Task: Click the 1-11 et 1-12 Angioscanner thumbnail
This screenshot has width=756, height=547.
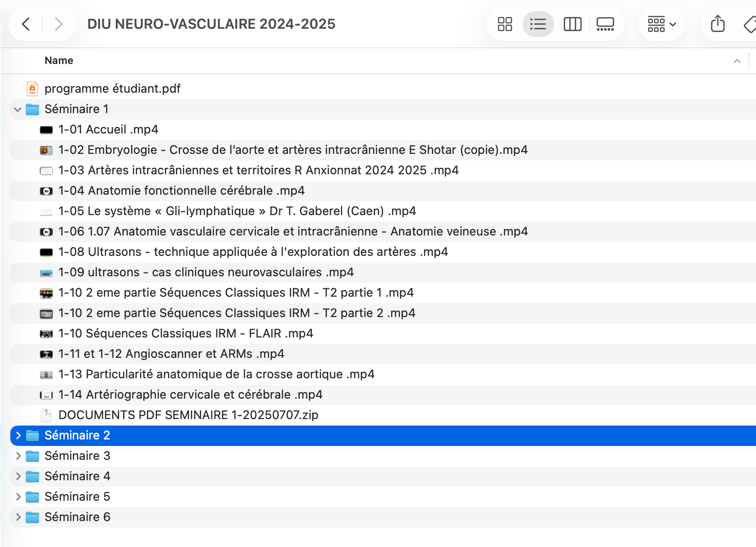Action: point(46,354)
